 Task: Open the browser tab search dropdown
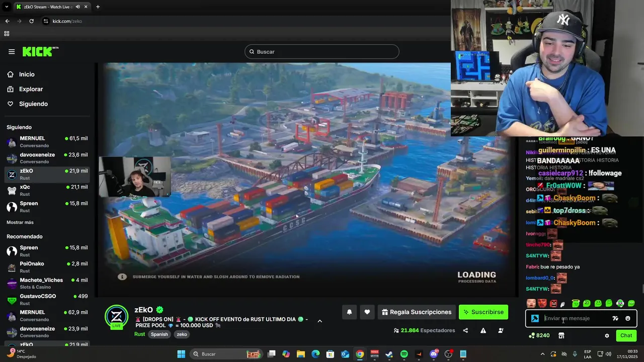[7, 7]
